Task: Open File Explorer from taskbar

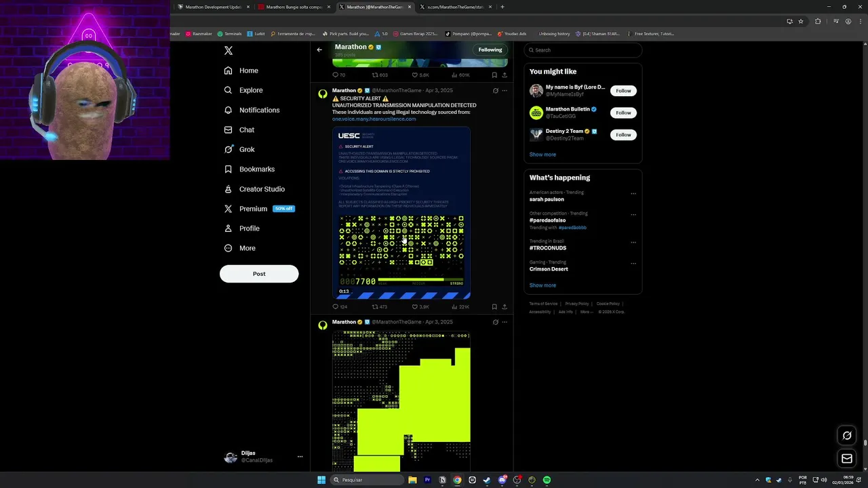Action: 412,480
